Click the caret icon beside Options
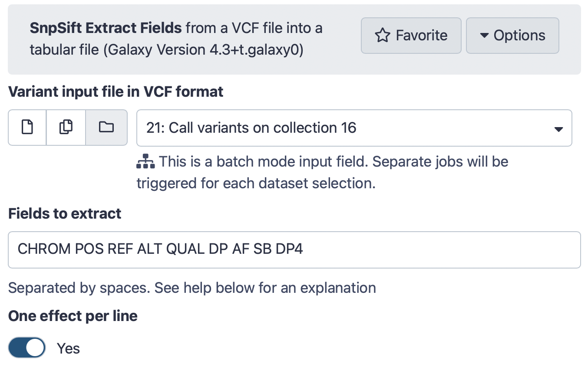The height and width of the screenshot is (367, 588). click(x=484, y=36)
